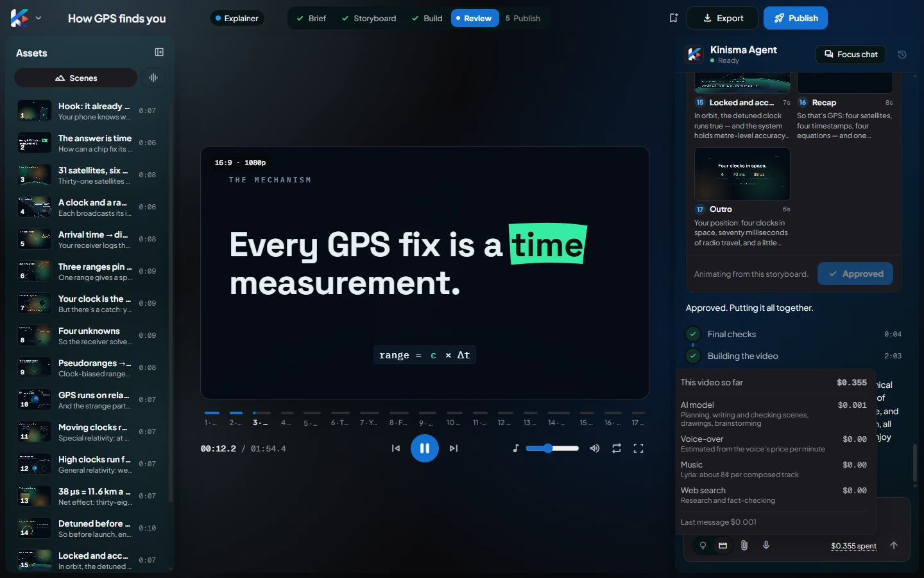Open the Explainer video type selector
924x578 pixels.
pos(237,18)
